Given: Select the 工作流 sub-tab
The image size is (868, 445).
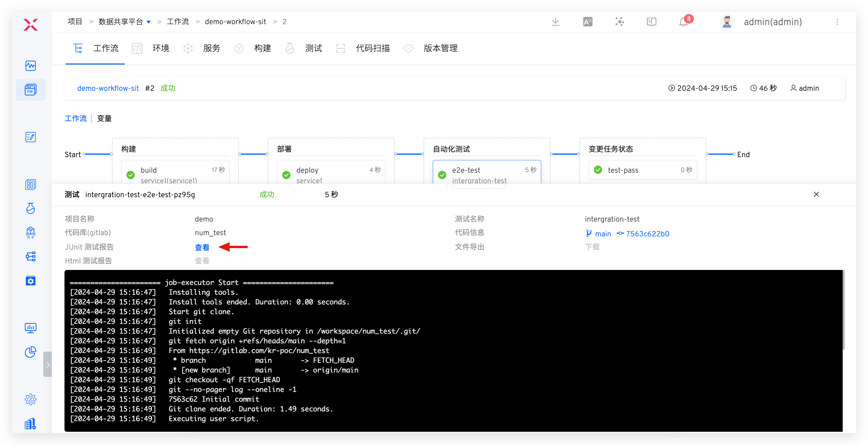Looking at the screenshot, I should [75, 118].
